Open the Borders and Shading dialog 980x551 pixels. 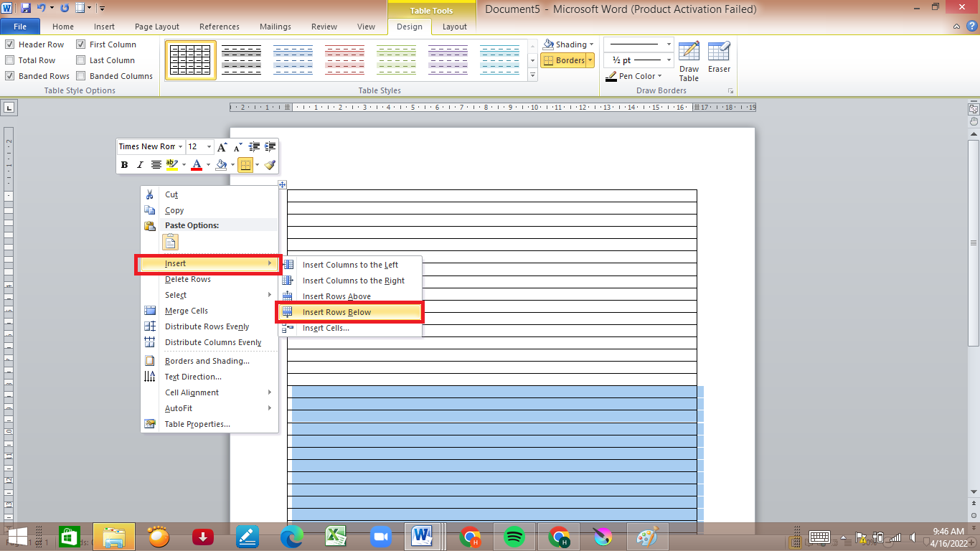[x=207, y=361]
